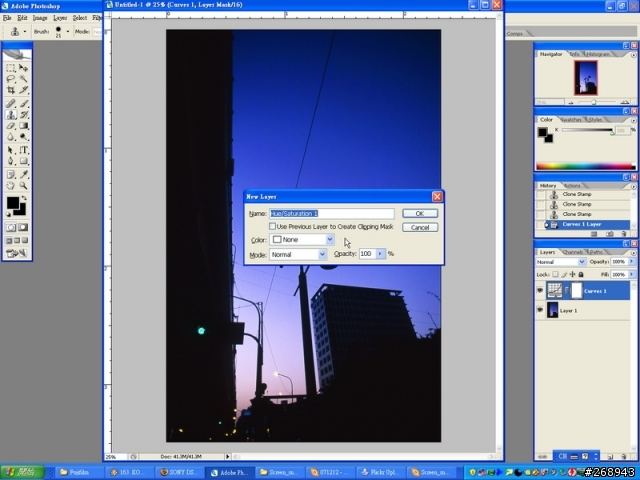Image resolution: width=640 pixels, height=480 pixels.
Task: Open Layers panel Fill arrow
Action: click(632, 274)
